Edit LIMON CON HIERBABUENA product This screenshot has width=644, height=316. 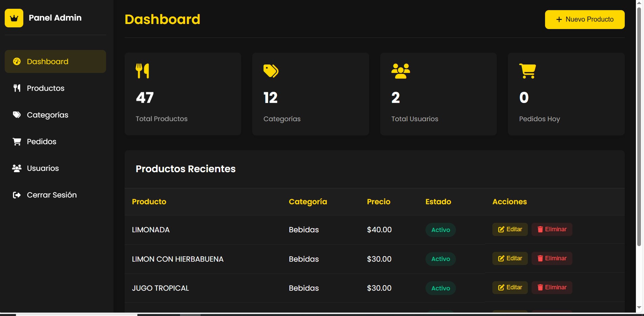pos(510,258)
